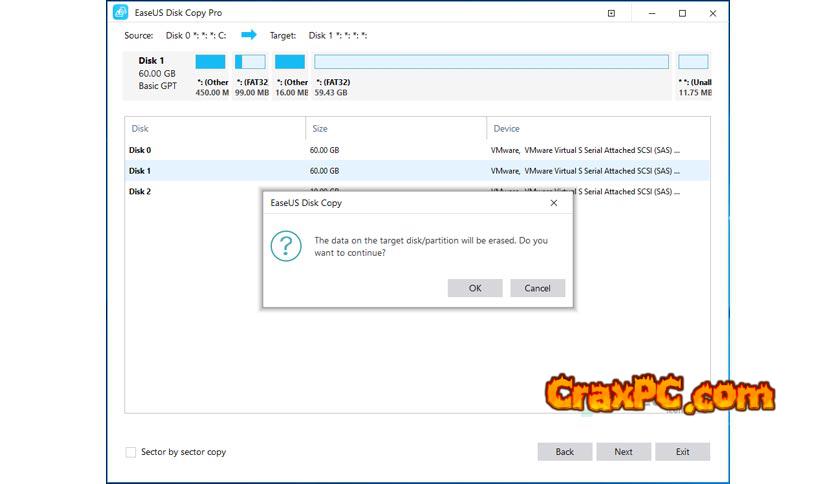Viewport: 836px width, 484px height.
Task: Maximize the EaseUS Disk Copy Pro window
Action: pos(682,13)
